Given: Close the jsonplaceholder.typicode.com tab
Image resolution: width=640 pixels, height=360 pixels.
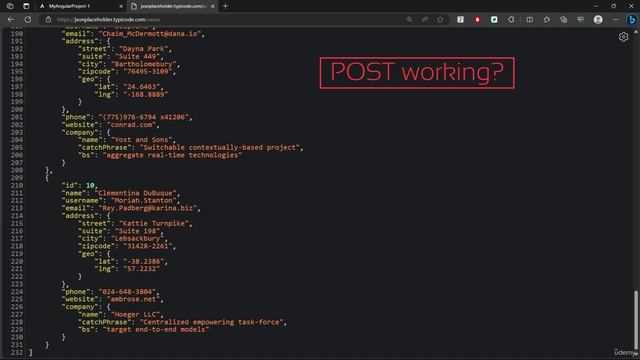Looking at the screenshot, I should (x=213, y=6).
